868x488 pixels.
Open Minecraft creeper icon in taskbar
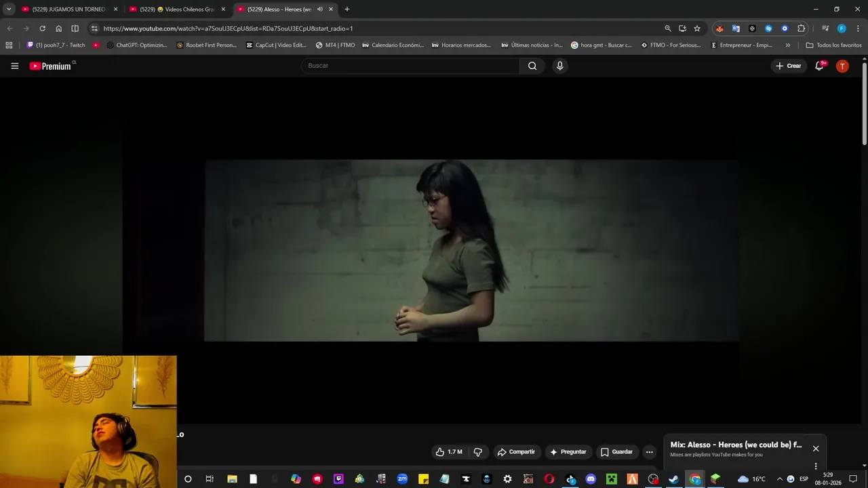[611, 479]
